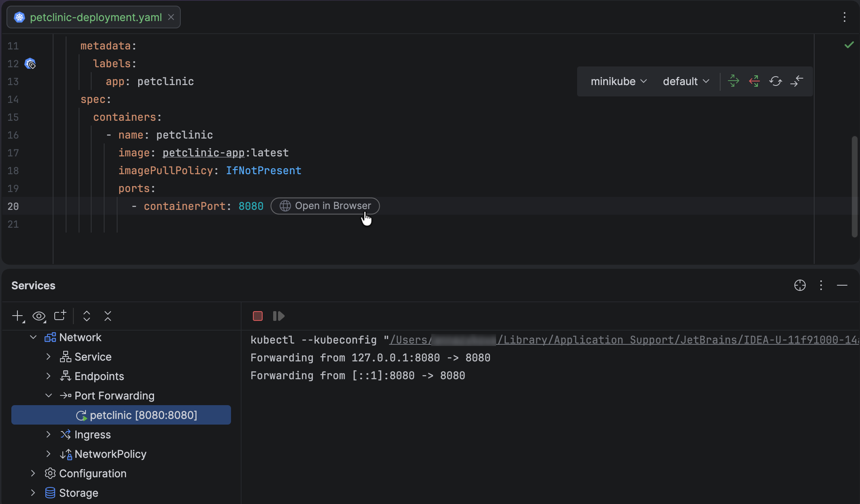Expand the NetworkPolicy tree node
Image resolution: width=860 pixels, height=504 pixels.
(49, 454)
